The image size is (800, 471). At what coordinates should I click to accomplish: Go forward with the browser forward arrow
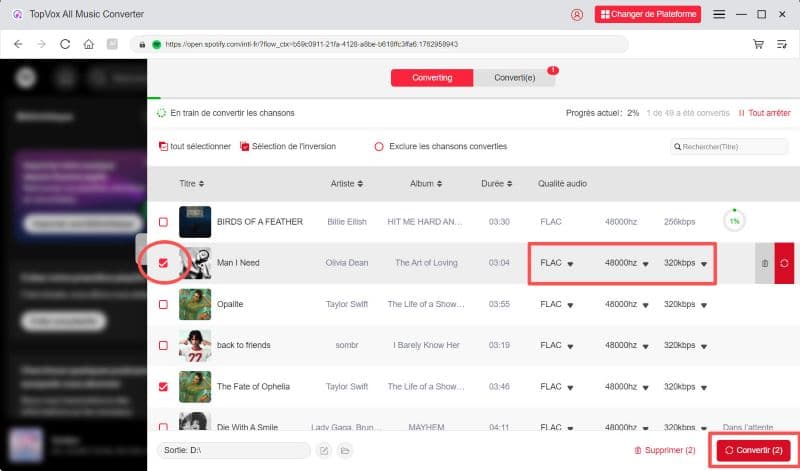tap(41, 44)
